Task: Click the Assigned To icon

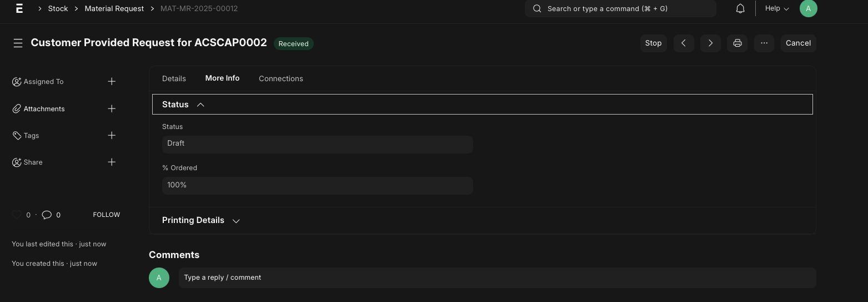Action: 17,81
